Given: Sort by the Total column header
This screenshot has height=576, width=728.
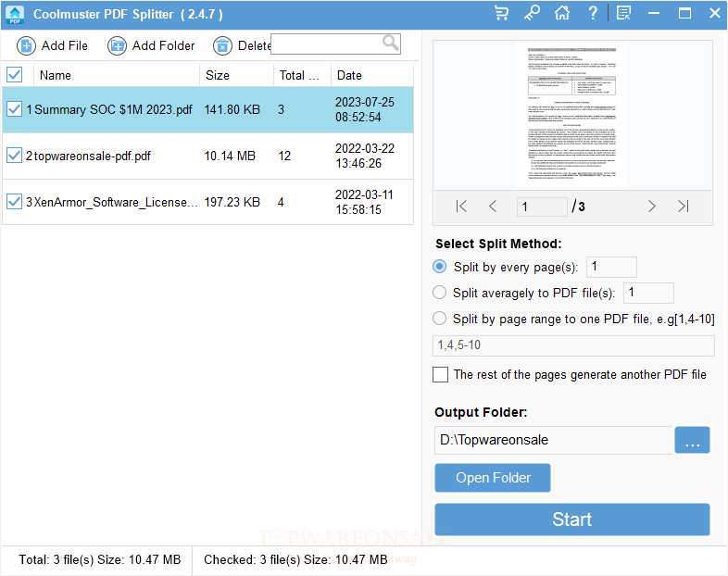Looking at the screenshot, I should (x=302, y=75).
